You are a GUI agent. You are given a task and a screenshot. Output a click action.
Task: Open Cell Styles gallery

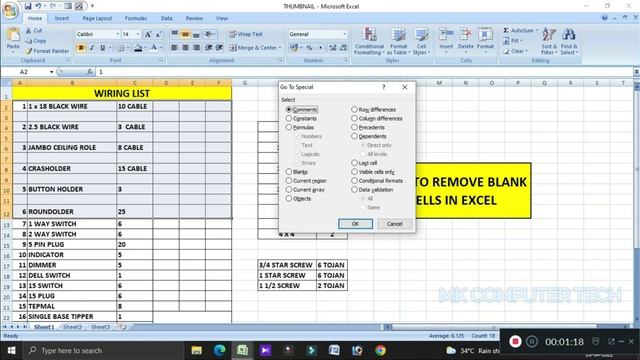point(421,41)
